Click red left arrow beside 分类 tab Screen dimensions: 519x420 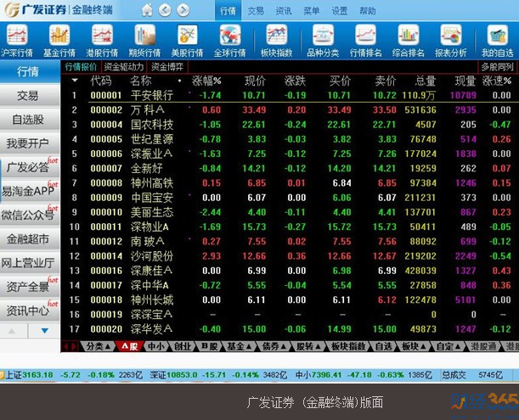(x=65, y=346)
